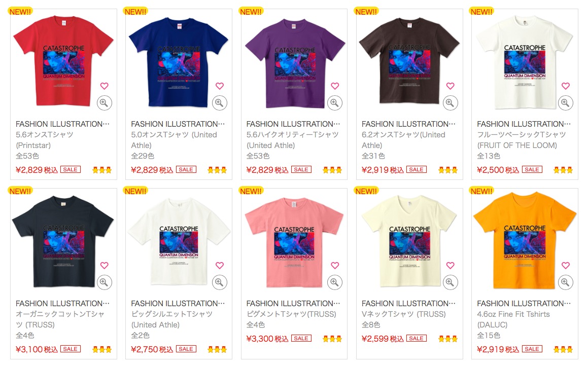Screen dimensions: 588x365
Task: Click SALE label beside ¥2,750 price
Action: tap(186, 349)
